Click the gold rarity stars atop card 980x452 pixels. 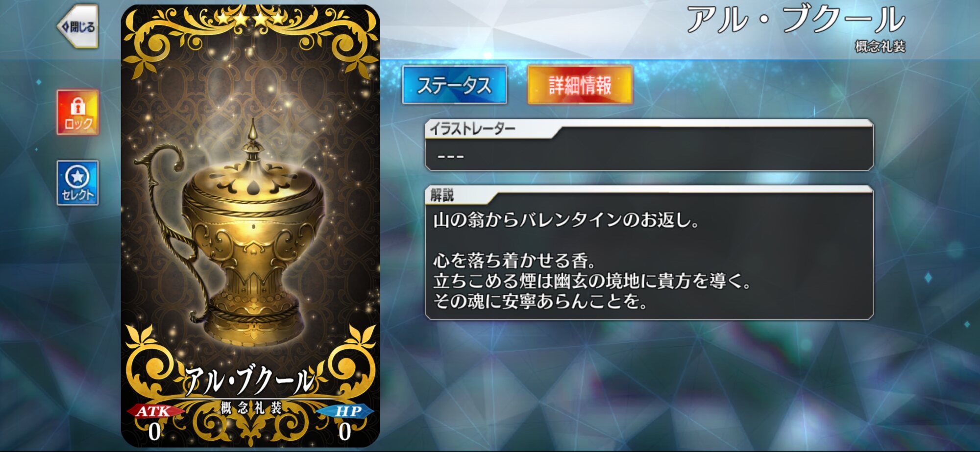coord(250,19)
